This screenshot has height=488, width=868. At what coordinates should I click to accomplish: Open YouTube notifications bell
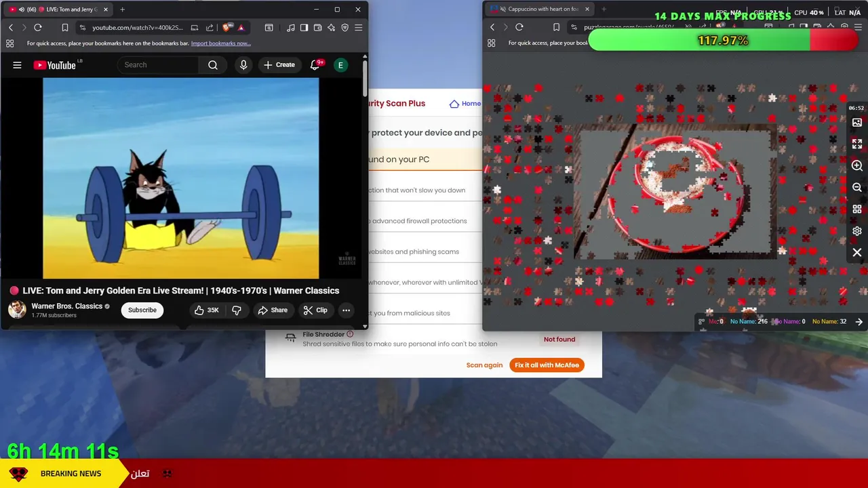point(315,65)
